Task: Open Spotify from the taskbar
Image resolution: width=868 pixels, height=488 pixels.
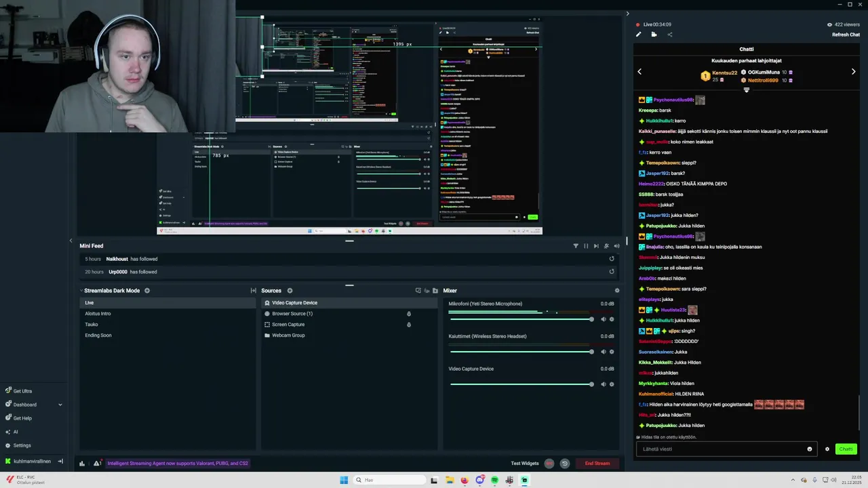Action: tap(494, 480)
